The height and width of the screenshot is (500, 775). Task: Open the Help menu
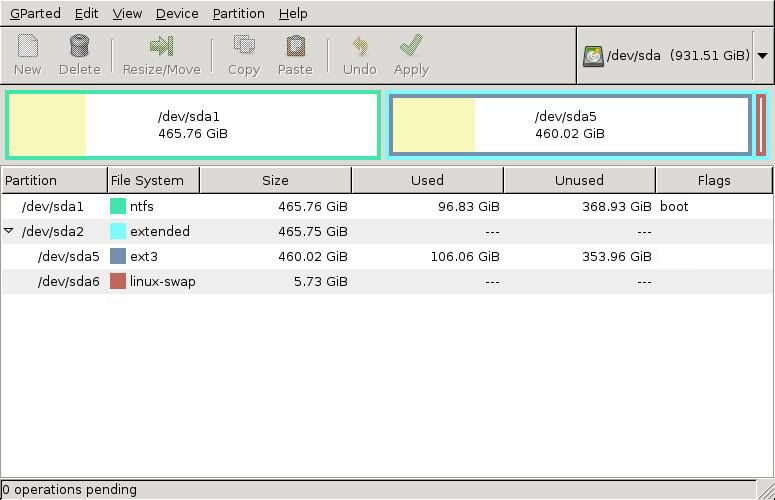293,13
